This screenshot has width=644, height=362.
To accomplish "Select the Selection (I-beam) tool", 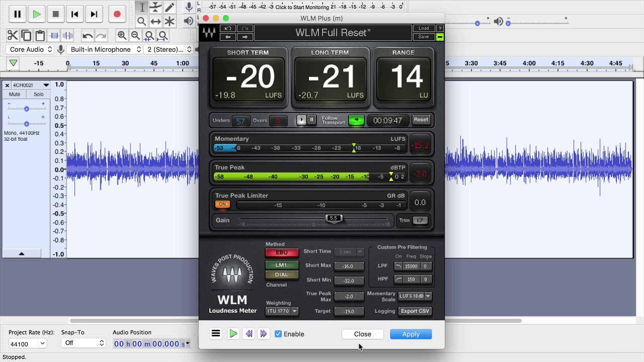I will tap(142, 8).
